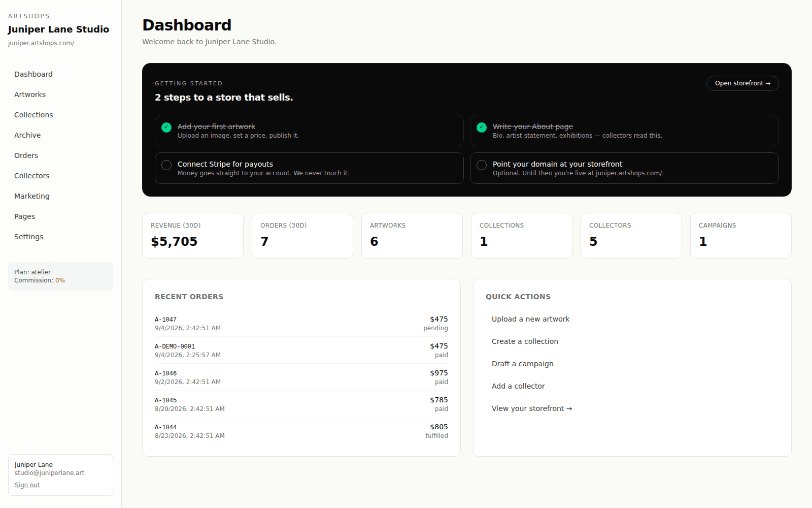Open the Add your first artwork step
This screenshot has width=812, height=508.
coord(309,131)
